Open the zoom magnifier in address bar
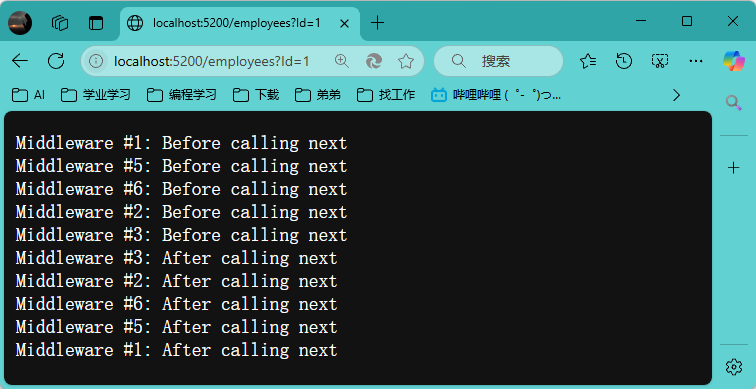Image resolution: width=756 pixels, height=389 pixels. click(342, 61)
